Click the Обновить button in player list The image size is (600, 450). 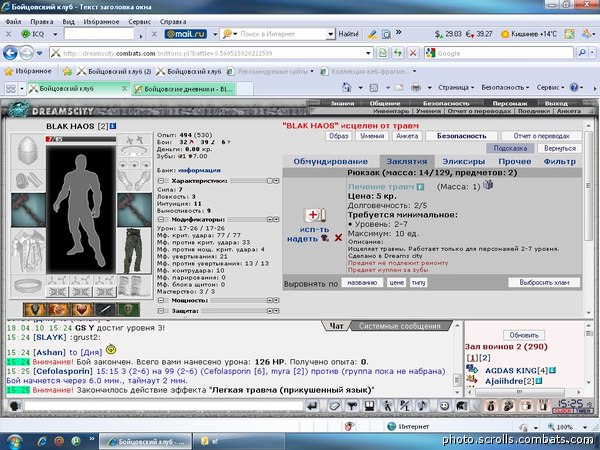tap(524, 335)
